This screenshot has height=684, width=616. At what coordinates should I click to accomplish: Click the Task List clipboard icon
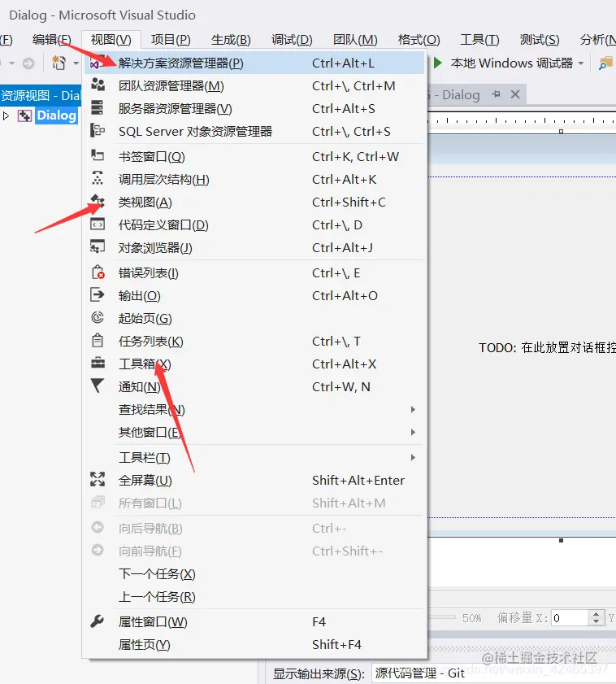(x=98, y=340)
